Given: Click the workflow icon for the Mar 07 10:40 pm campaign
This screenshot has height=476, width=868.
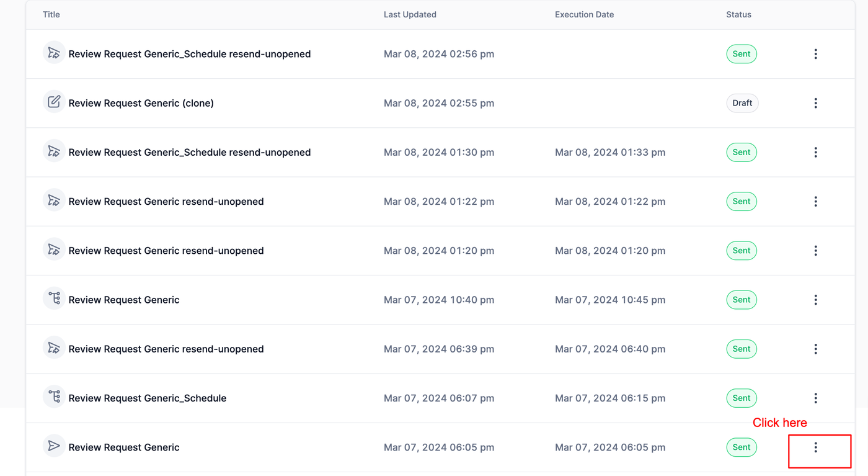Looking at the screenshot, I should [54, 299].
